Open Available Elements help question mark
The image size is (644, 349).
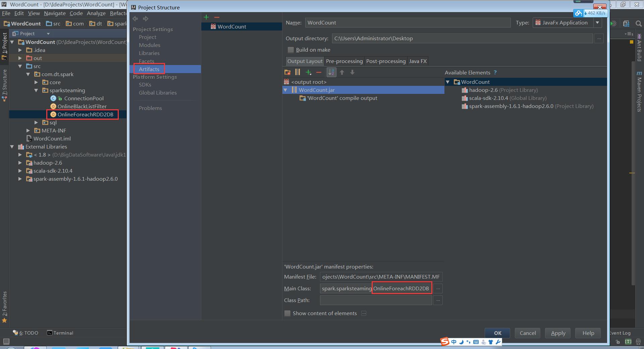pyautogui.click(x=495, y=72)
